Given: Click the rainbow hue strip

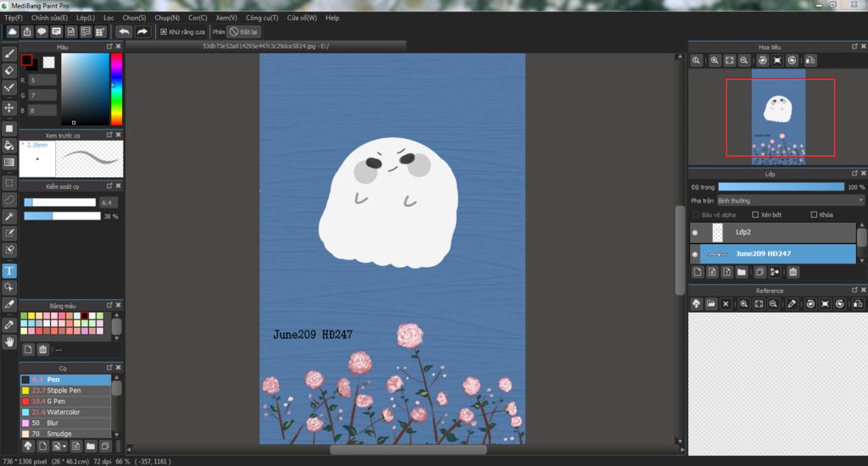Looking at the screenshot, I should [116, 89].
